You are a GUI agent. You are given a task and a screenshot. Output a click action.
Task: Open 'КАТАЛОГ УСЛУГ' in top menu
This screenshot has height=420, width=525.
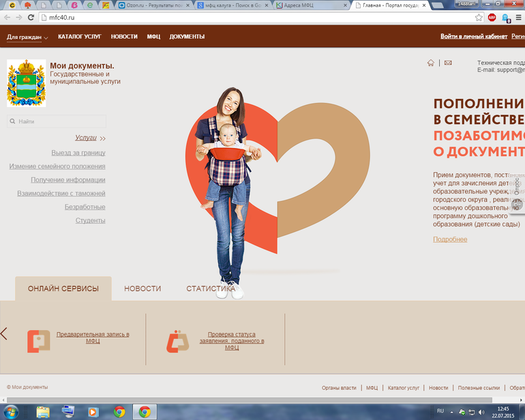tap(79, 37)
